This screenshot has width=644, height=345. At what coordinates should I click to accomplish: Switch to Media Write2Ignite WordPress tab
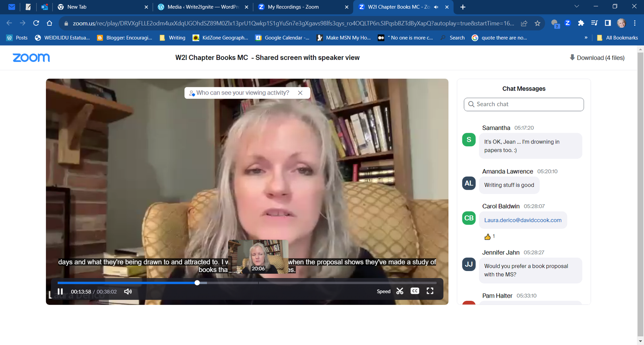tap(202, 7)
